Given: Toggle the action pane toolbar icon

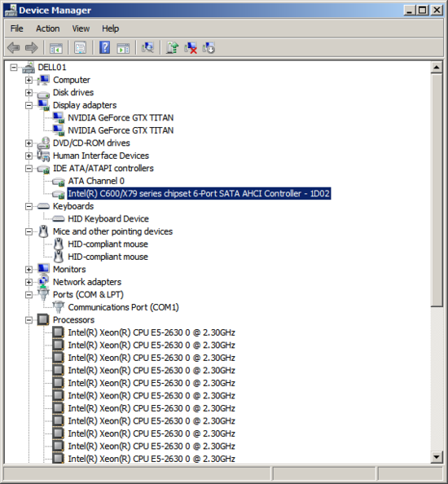Looking at the screenshot, I should (123, 48).
